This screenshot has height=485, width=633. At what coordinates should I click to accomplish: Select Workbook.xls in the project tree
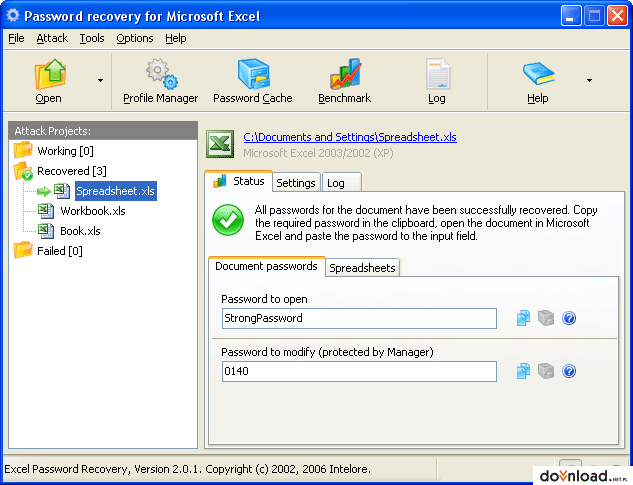[93, 211]
